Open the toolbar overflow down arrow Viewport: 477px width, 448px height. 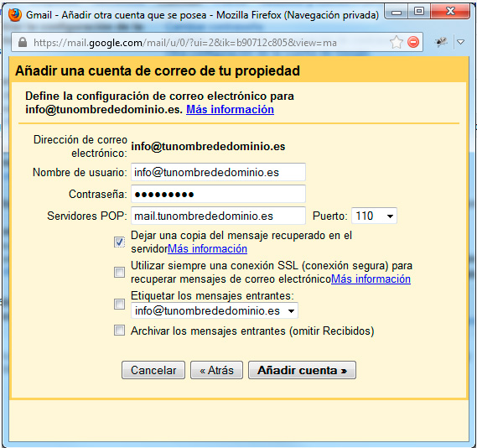point(461,42)
